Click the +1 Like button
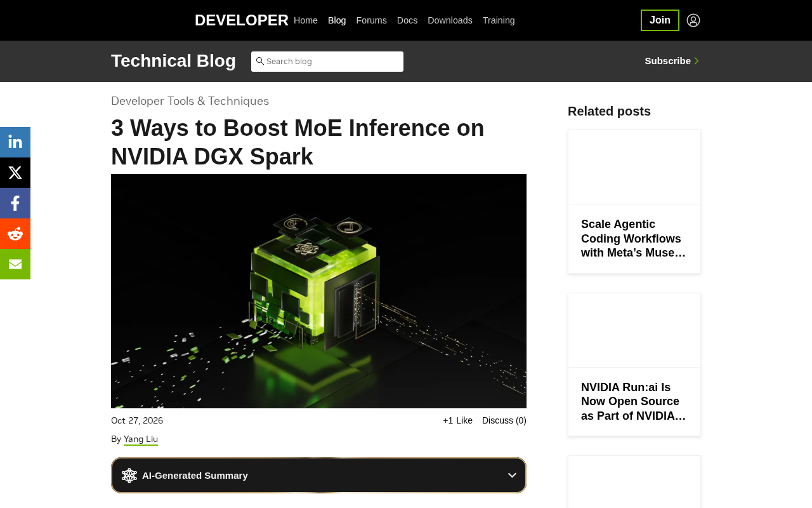 457,420
